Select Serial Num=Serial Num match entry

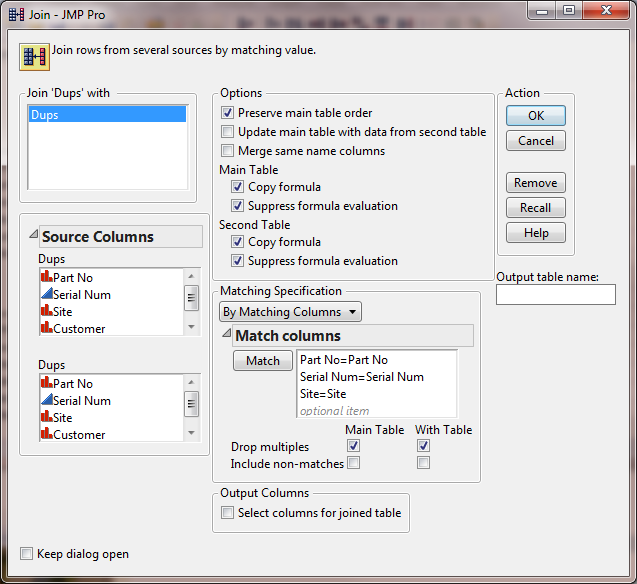pyautogui.click(x=362, y=377)
